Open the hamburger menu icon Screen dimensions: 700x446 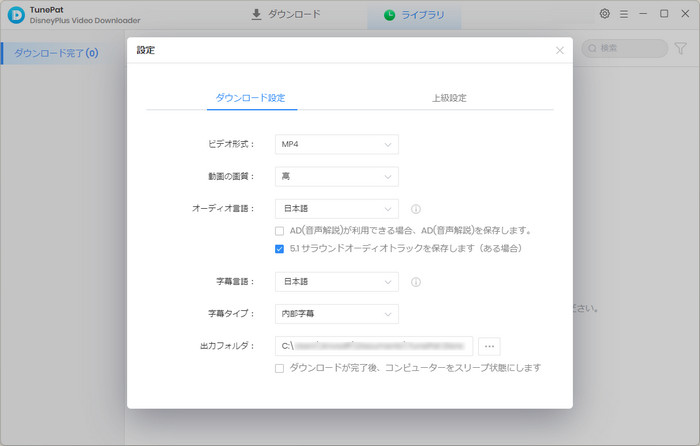[x=624, y=14]
